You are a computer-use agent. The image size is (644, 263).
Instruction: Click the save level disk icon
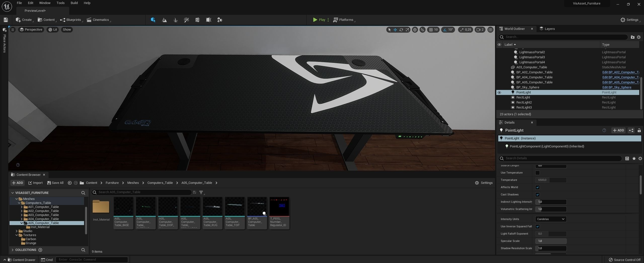click(6, 20)
